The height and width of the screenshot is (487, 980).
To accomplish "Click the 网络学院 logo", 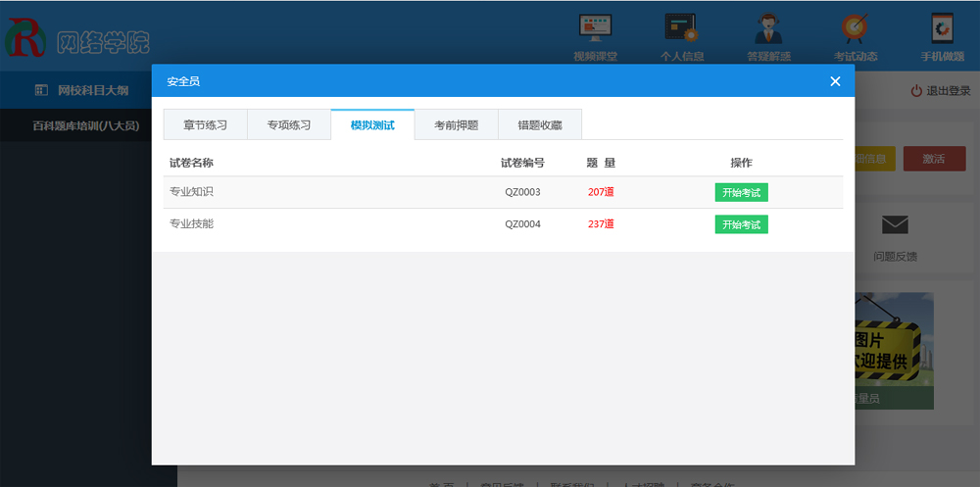I will coord(77,40).
